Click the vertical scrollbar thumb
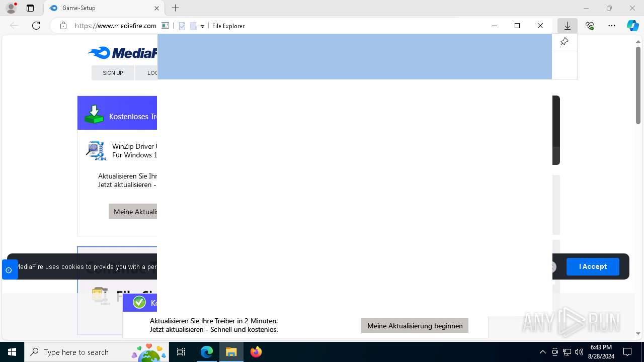644x362 pixels. coord(638,84)
